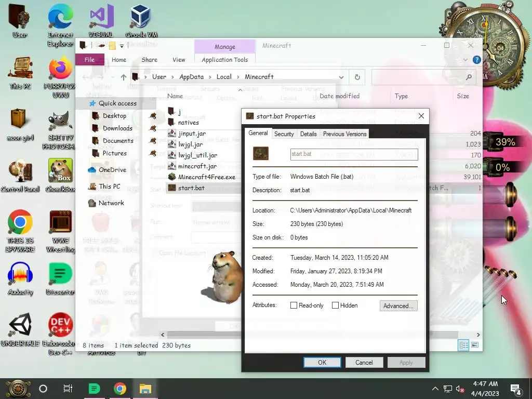Click the network tray icon

pos(448,389)
